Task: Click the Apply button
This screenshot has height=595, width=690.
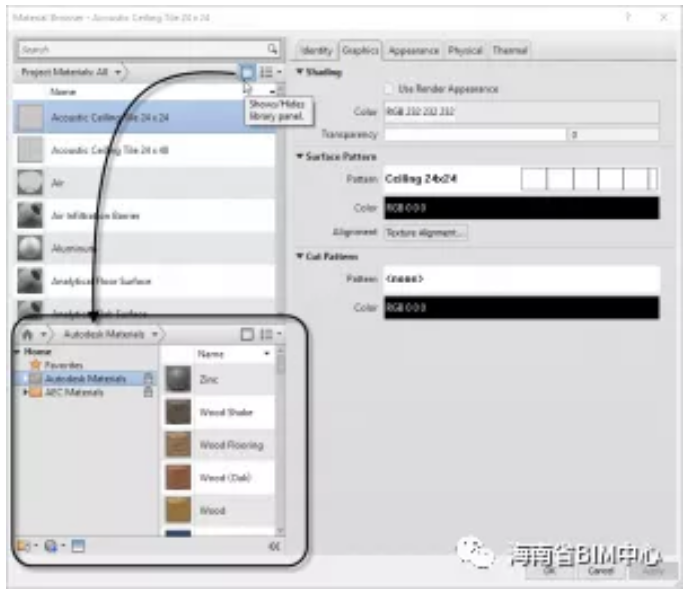Action: (653, 571)
